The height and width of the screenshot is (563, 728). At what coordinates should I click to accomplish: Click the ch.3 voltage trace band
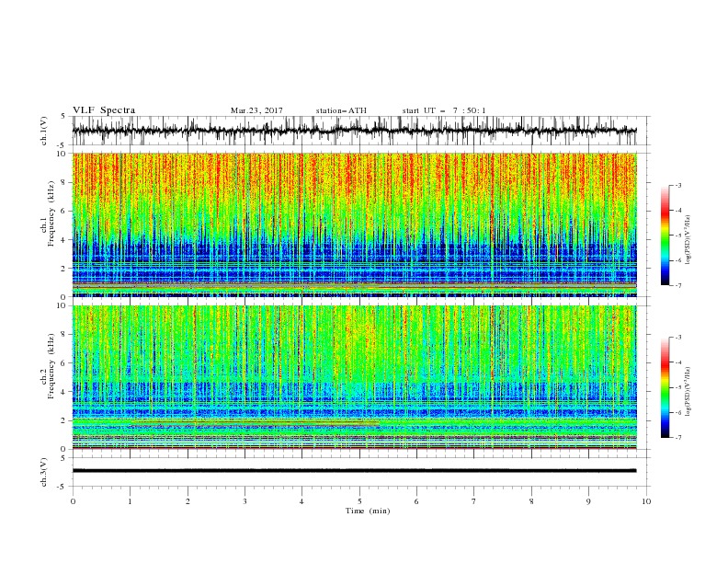354,471
